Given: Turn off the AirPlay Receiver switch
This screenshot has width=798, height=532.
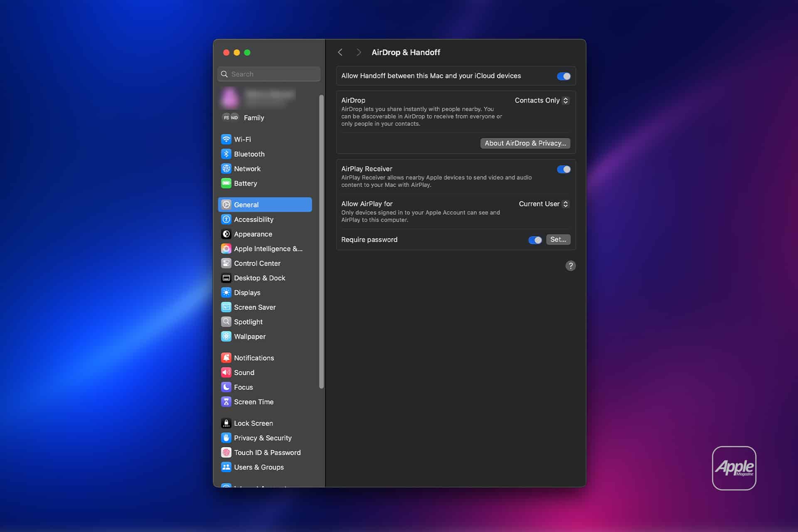Looking at the screenshot, I should pos(564,169).
